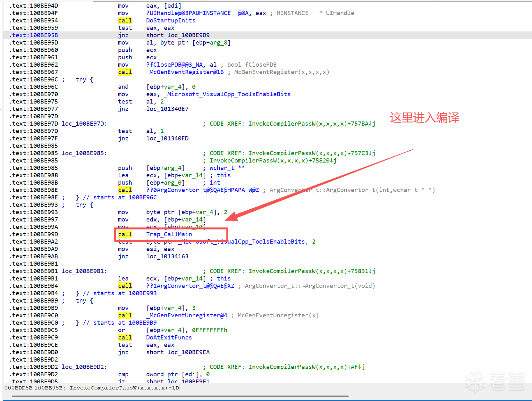Select the address .text:100BE99D

click(34, 234)
